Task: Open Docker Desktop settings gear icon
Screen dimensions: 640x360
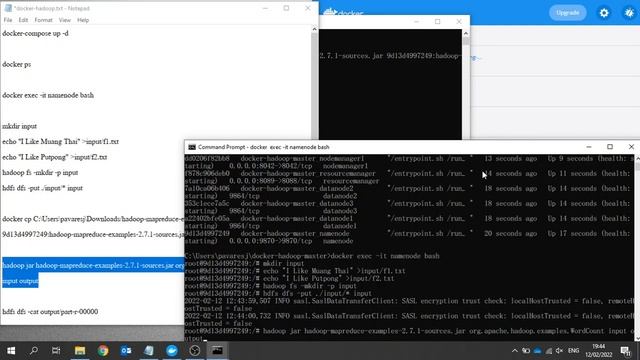Action: click(x=604, y=13)
